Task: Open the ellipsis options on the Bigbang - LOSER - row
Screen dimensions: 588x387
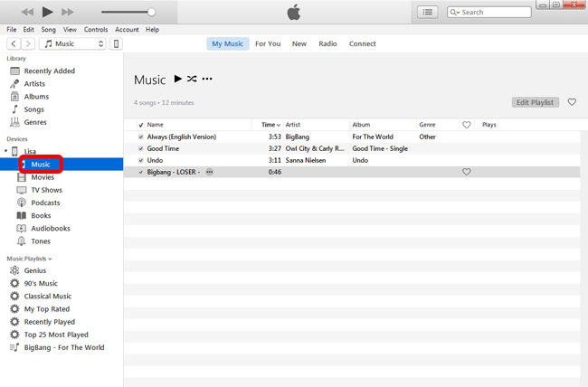Action: 209,172
